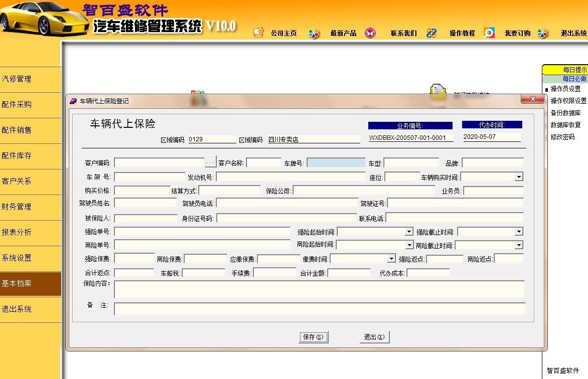Click the 保存(S) button

pos(314,337)
